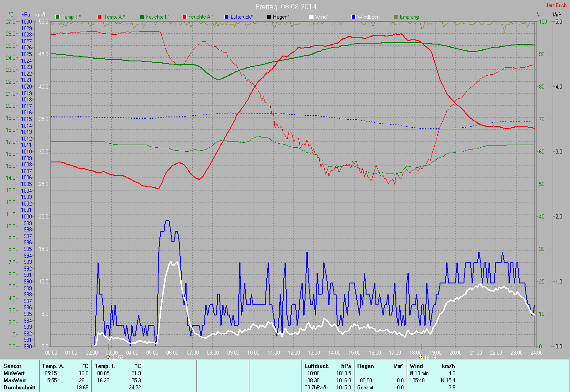Click the date title Freitag, 08.08.2014

coord(286,7)
